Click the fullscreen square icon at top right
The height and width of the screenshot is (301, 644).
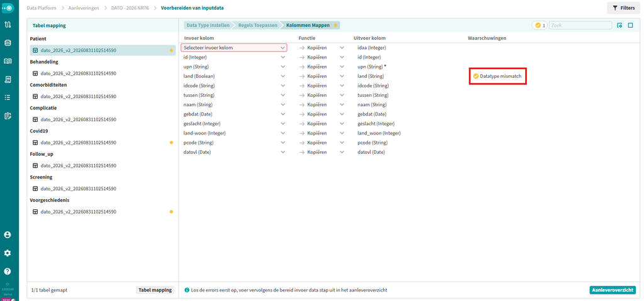tap(630, 26)
